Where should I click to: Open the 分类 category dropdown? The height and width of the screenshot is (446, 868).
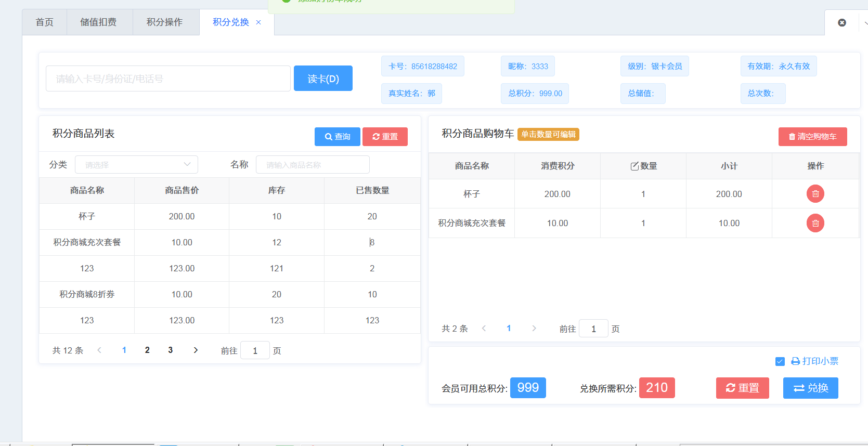coord(136,165)
